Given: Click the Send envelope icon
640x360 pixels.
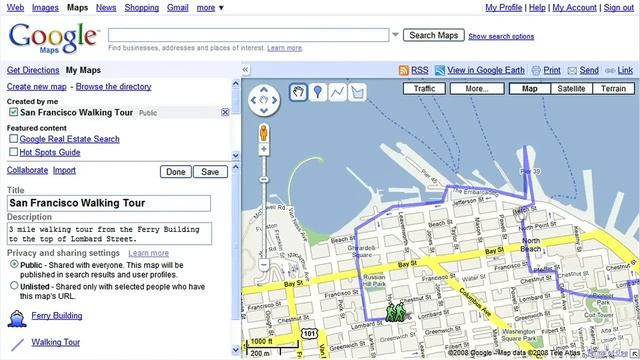Looking at the screenshot, I should (572, 71).
